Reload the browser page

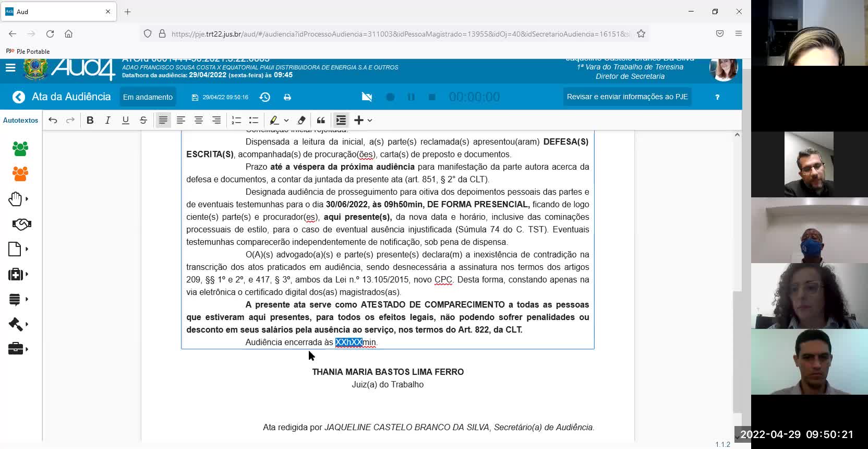coord(50,33)
